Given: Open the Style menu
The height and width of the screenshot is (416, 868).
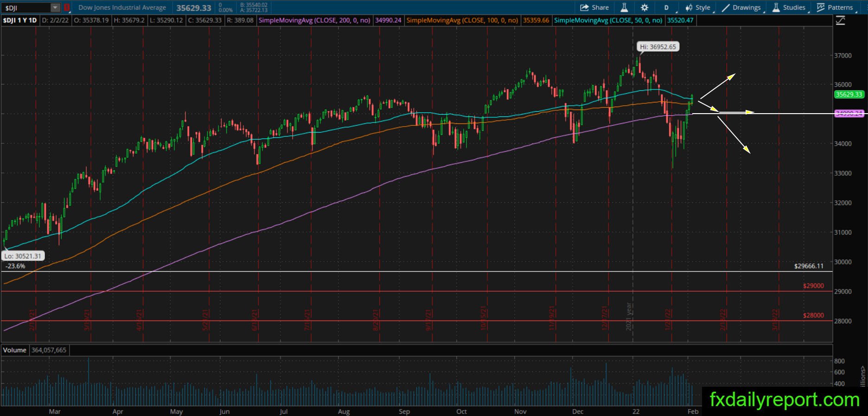Looking at the screenshot, I should pyautogui.click(x=698, y=7).
